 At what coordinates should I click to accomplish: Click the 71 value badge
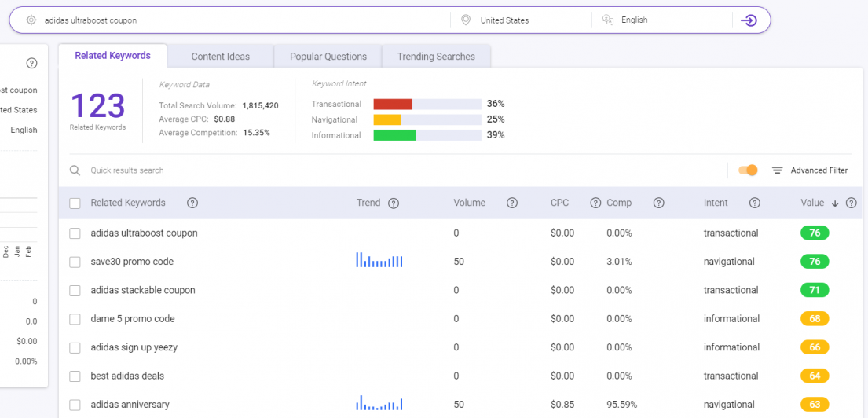815,290
